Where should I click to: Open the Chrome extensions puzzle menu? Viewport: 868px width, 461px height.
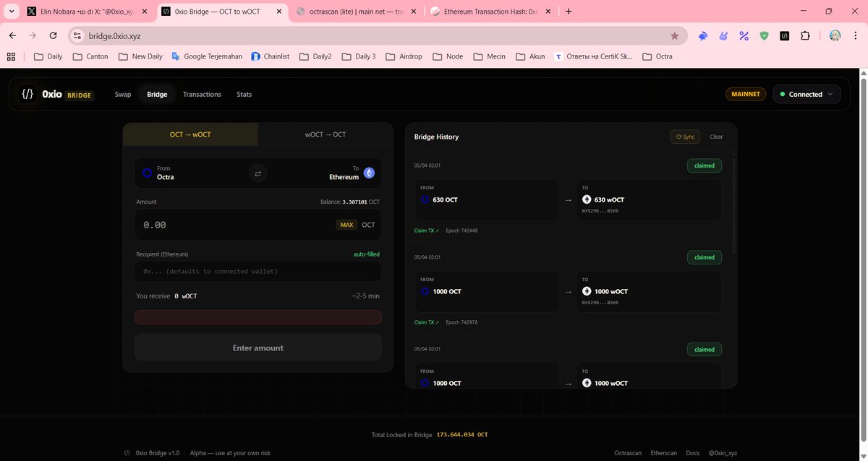click(x=805, y=35)
